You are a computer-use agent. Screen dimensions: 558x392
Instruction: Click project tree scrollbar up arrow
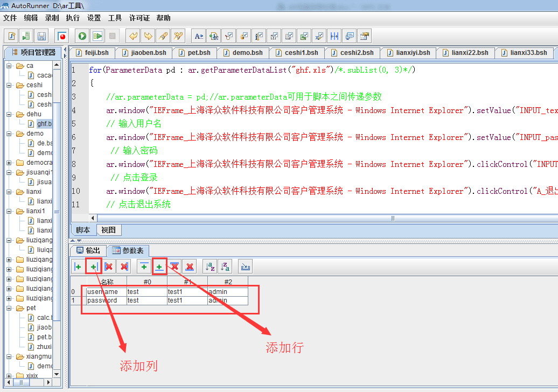point(57,66)
